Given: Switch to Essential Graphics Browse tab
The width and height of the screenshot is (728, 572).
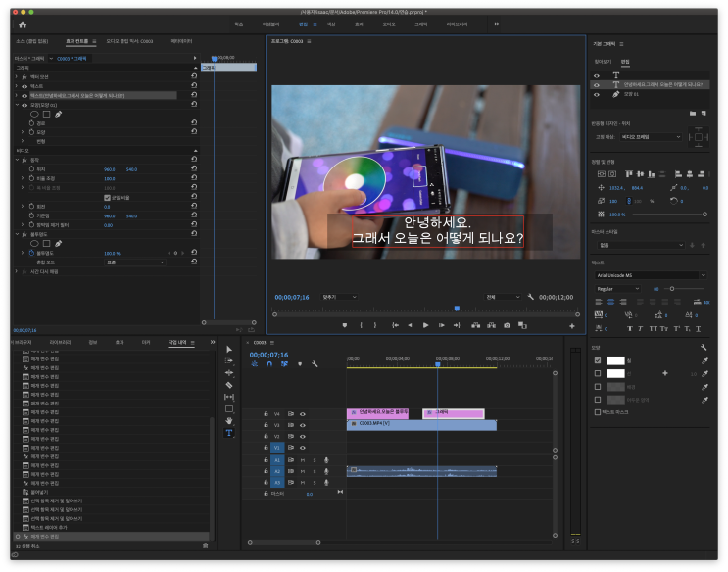Looking at the screenshot, I should [603, 62].
